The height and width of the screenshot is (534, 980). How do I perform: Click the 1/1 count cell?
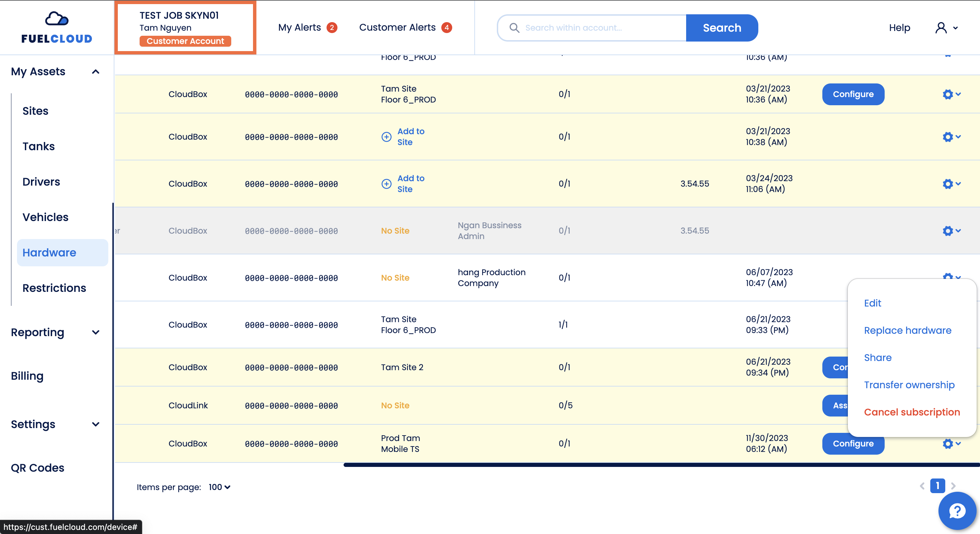click(563, 325)
